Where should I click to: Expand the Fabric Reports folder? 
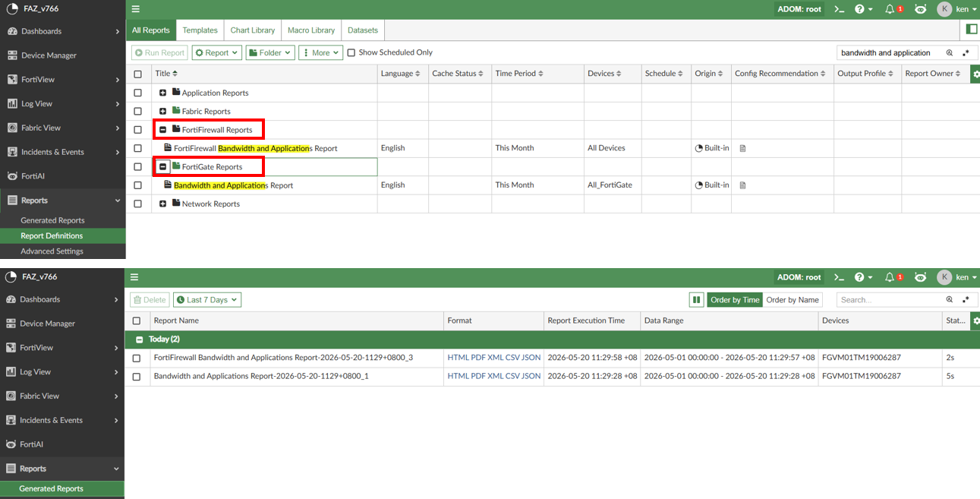coord(162,111)
